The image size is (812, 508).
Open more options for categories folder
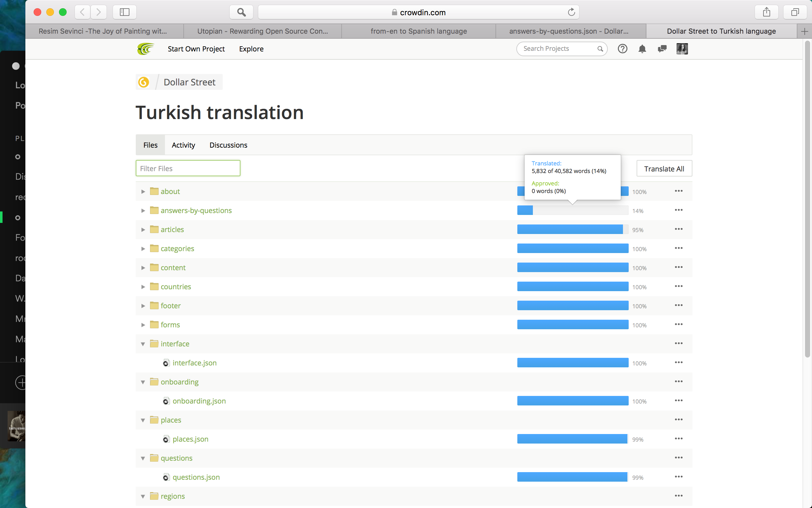[x=678, y=248]
